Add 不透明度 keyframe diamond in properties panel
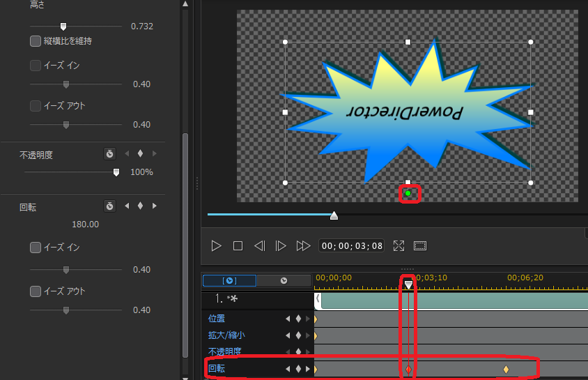The height and width of the screenshot is (380, 588). tap(140, 153)
